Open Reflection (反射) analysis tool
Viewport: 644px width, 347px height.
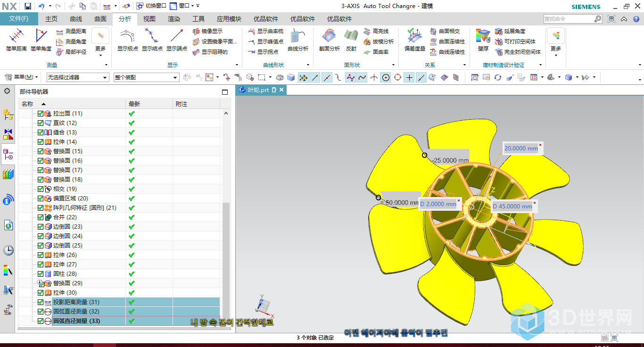click(x=351, y=40)
